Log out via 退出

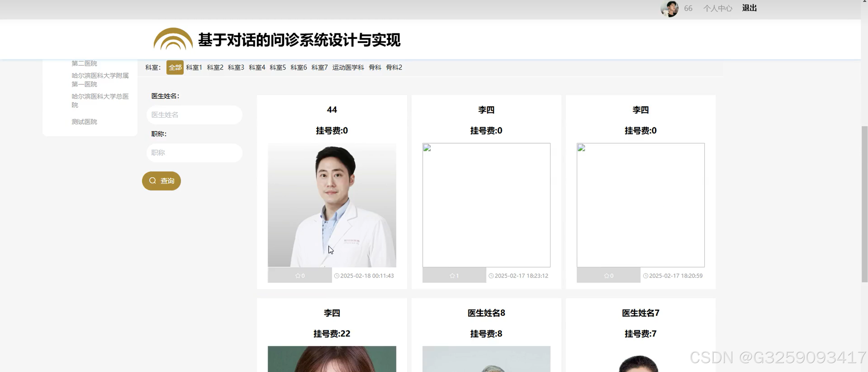749,8
